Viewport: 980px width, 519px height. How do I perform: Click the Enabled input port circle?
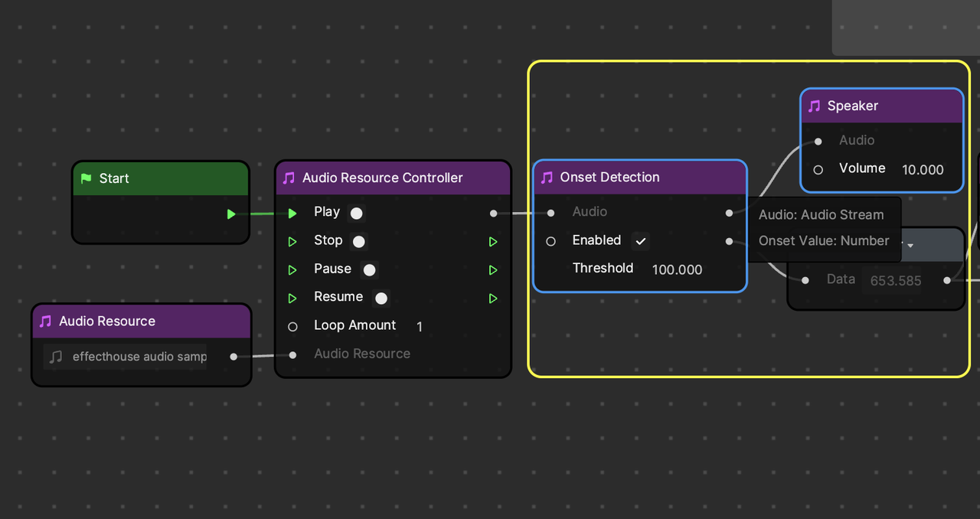550,241
